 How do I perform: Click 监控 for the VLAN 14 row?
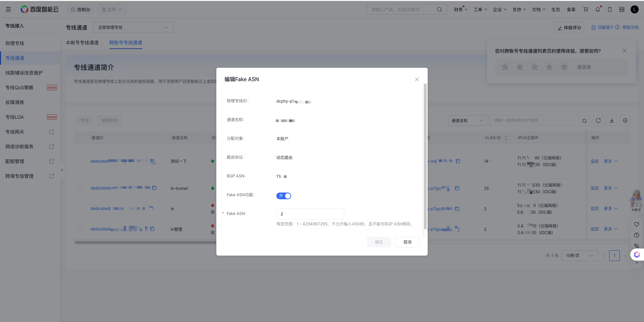[595, 161]
